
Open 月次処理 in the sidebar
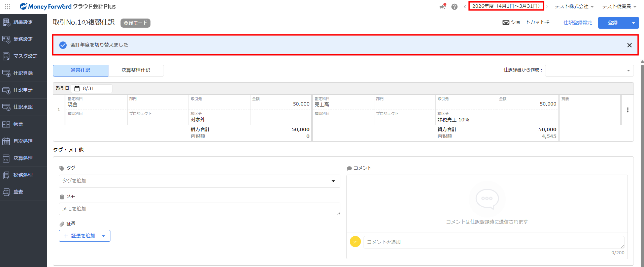(x=23, y=141)
